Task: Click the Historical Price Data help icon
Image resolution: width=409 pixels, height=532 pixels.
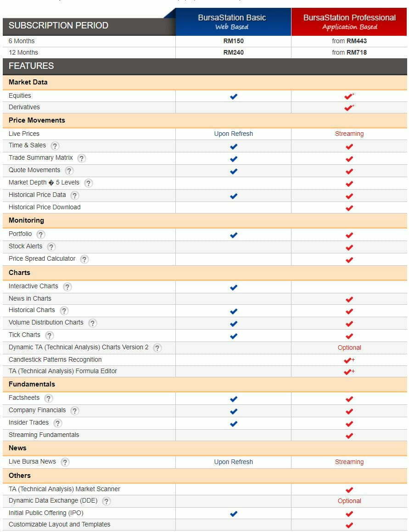Action: (x=75, y=196)
